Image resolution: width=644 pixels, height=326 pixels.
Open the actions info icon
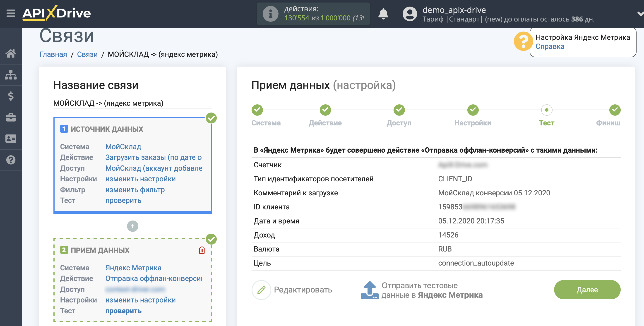pos(270,14)
